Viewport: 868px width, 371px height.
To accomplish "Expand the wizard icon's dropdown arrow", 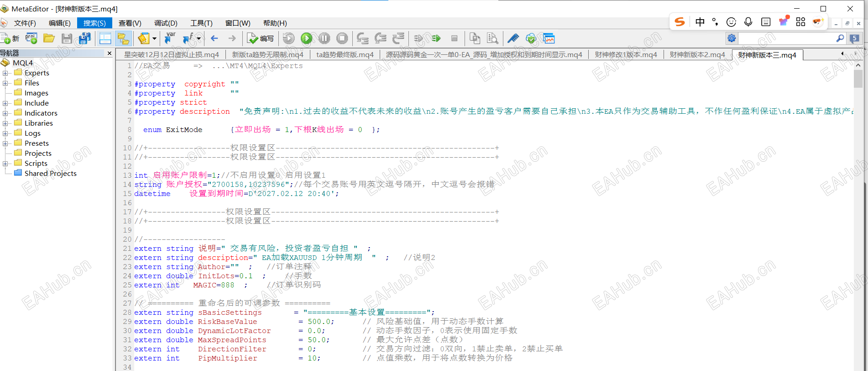I will pos(154,39).
